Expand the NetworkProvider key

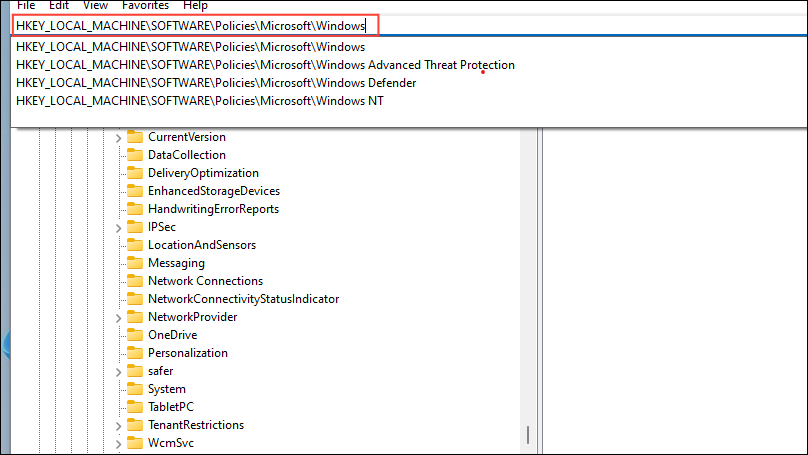pyautogui.click(x=119, y=318)
